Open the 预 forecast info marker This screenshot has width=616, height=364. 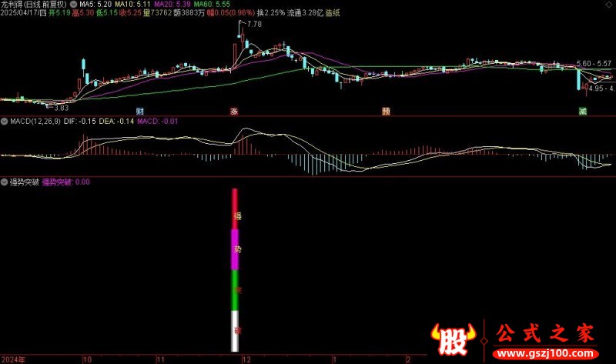click(x=387, y=111)
